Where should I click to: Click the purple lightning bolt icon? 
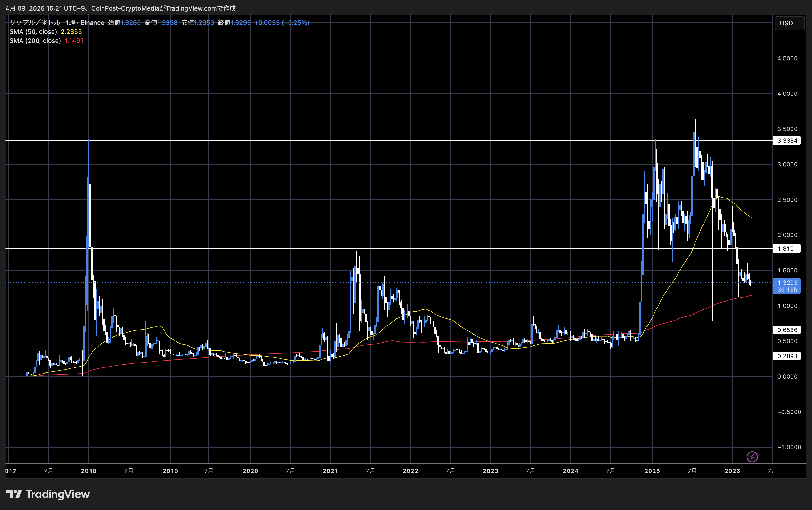coord(752,457)
